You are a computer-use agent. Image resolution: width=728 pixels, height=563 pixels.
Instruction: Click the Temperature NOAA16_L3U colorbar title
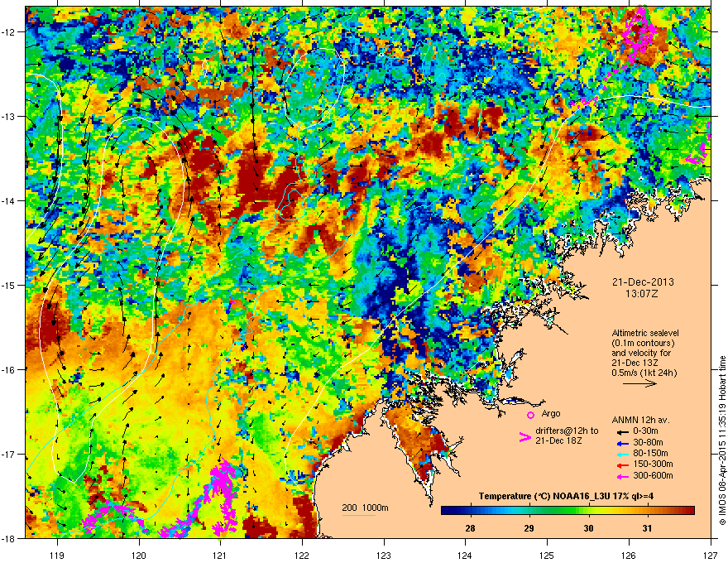[566, 496]
